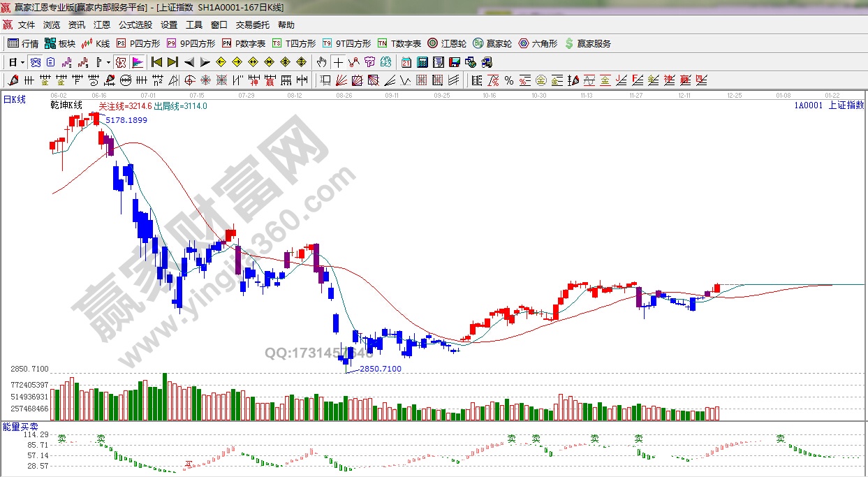Toggle the highlighted colored flag button
Viewport: 868px width, 477px height.
point(137,61)
